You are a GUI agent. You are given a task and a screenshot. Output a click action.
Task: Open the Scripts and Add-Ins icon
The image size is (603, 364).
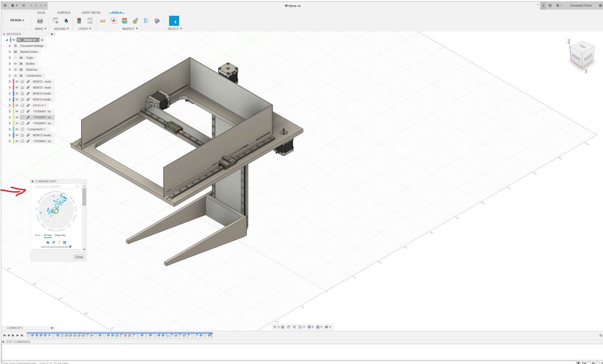coord(56,21)
